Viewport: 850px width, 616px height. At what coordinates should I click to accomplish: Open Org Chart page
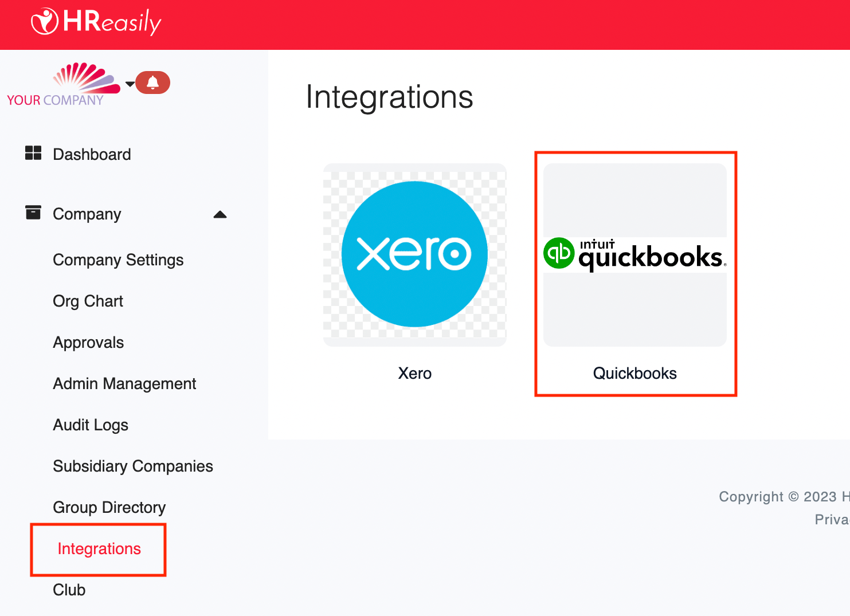click(x=88, y=301)
